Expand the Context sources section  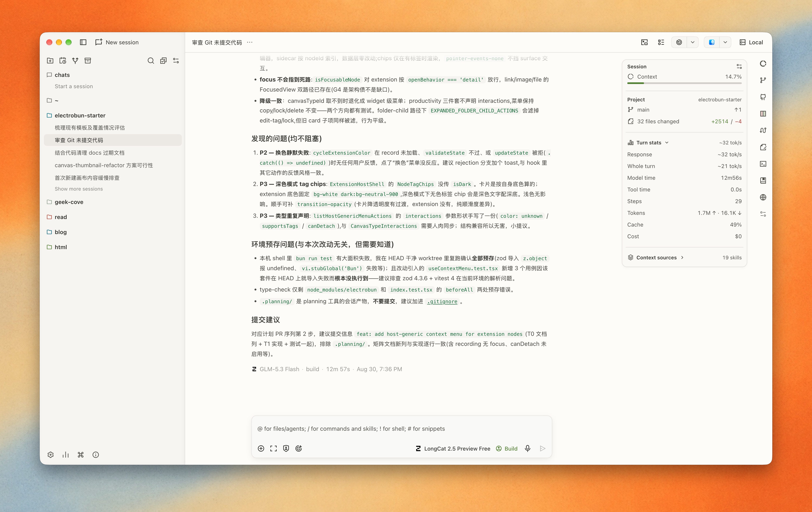(655, 257)
